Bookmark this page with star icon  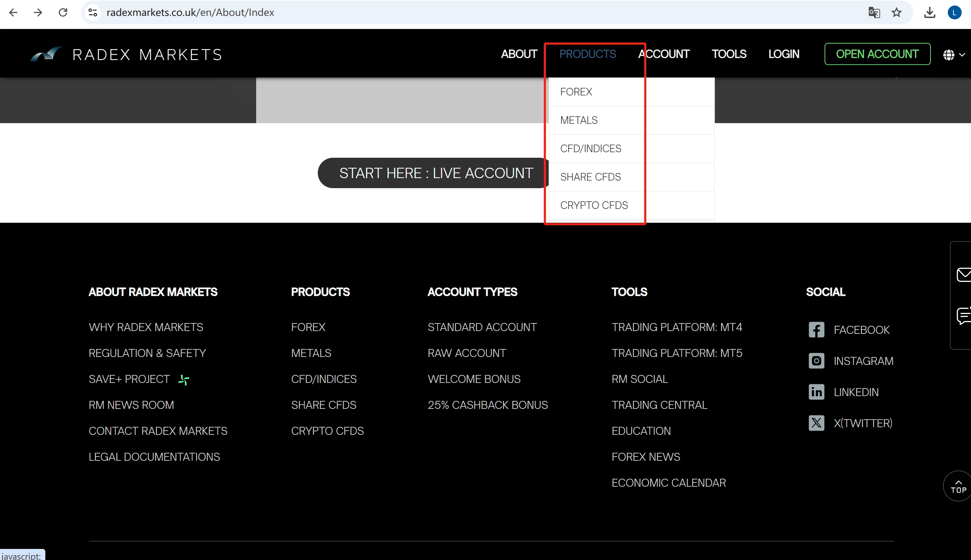tap(897, 12)
